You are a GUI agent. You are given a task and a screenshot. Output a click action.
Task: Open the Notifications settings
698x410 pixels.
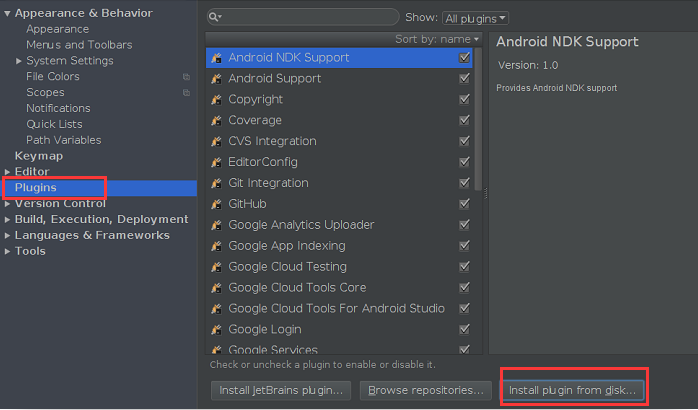click(58, 109)
